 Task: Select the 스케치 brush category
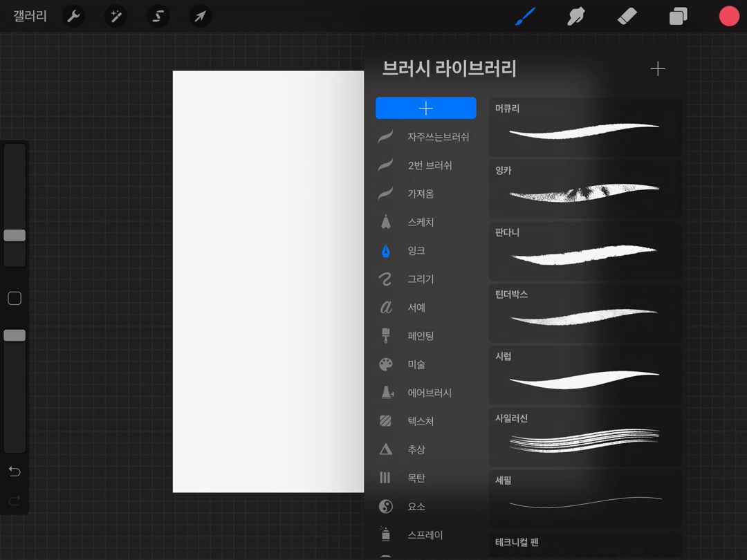(x=421, y=223)
